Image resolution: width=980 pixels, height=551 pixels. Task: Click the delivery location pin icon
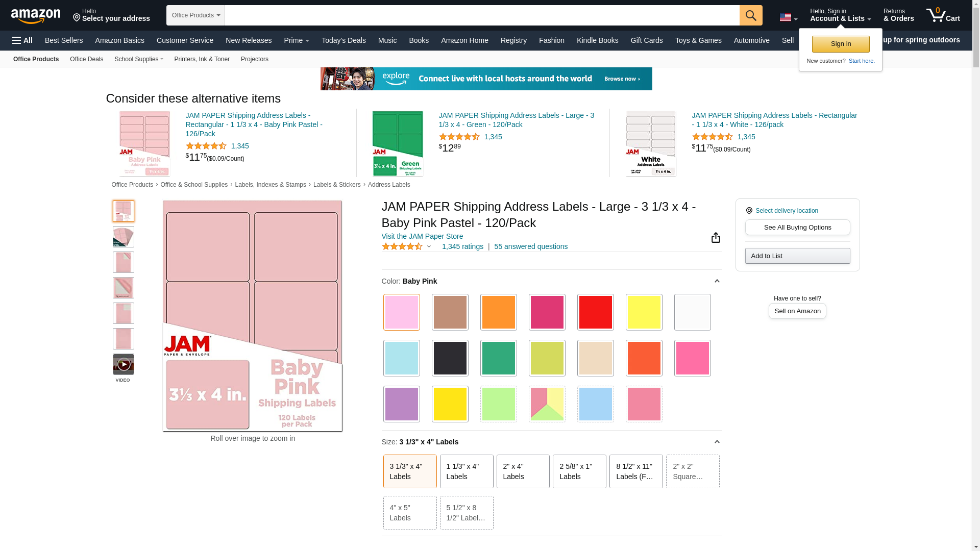pyautogui.click(x=749, y=211)
